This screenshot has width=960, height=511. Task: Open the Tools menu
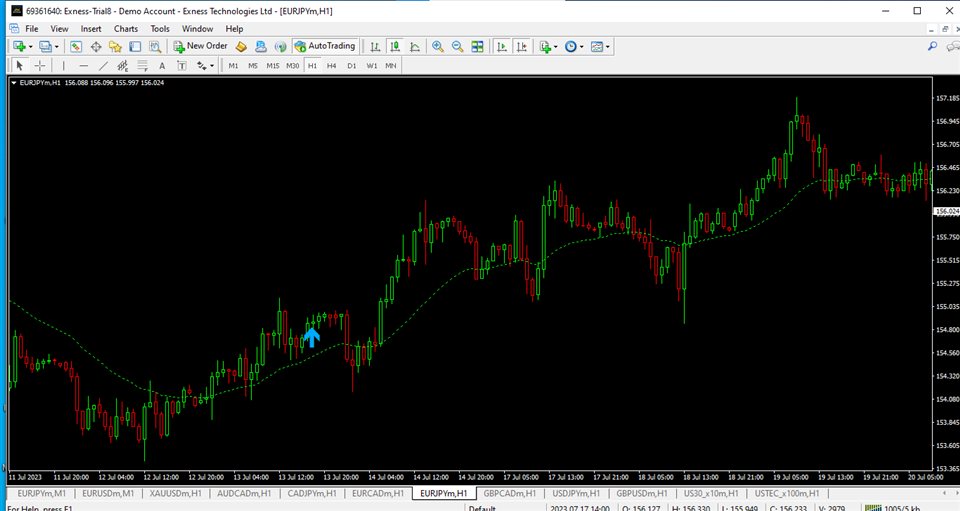tap(160, 29)
